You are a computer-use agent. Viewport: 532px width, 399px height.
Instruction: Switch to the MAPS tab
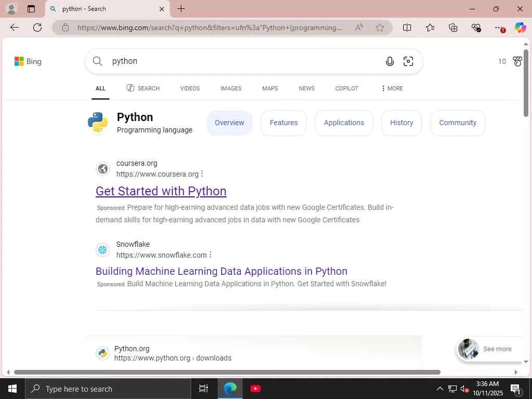[270, 88]
